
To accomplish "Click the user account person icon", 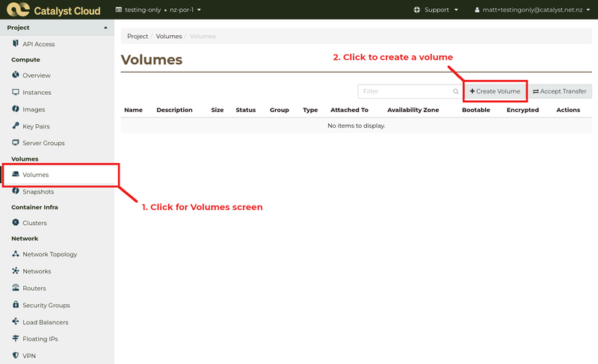I will [x=477, y=10].
